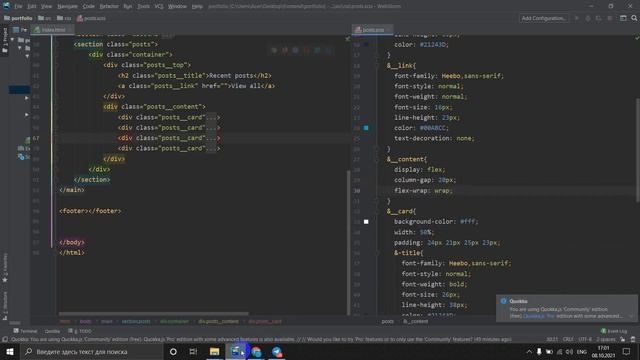Click the HTML editor inspection checkmark
This screenshot has height=360, width=640.
tap(347, 39)
